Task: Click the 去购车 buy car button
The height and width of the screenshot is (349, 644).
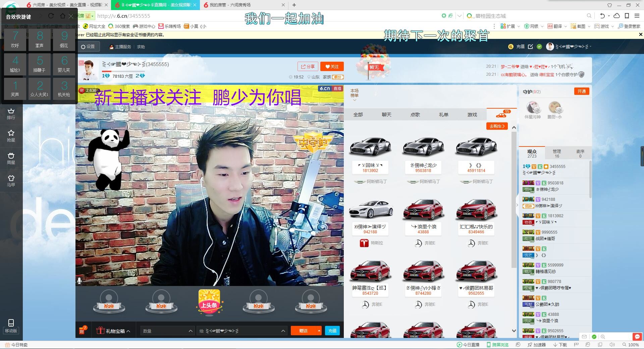Action: [x=497, y=126]
